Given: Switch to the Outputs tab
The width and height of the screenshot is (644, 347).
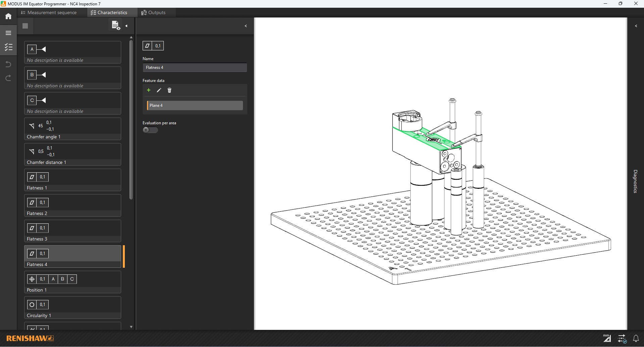Looking at the screenshot, I should 153,12.
